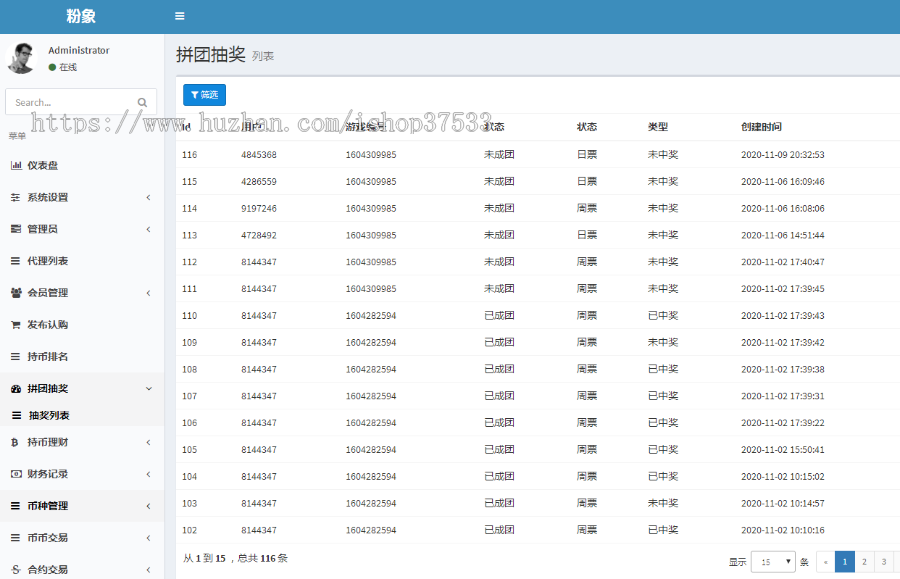This screenshot has height=579, width=900.
Task: Open 仪表盘 menu item
Action: click(x=82, y=165)
